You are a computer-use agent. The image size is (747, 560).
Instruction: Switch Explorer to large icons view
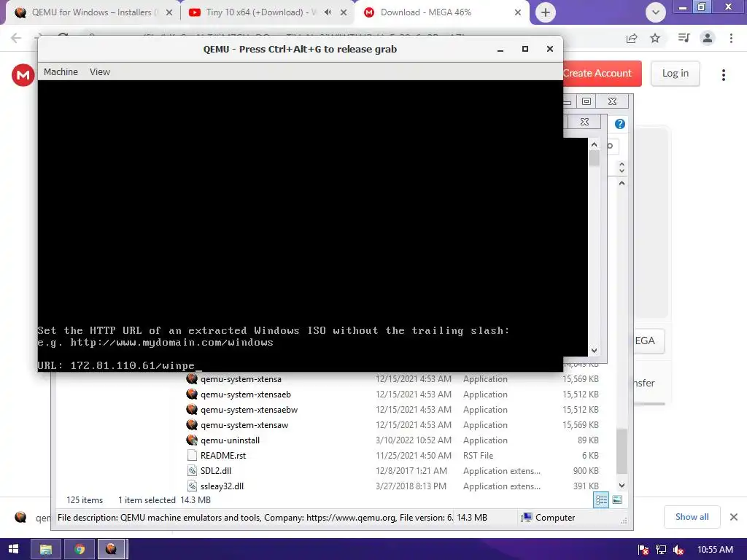[x=617, y=499]
